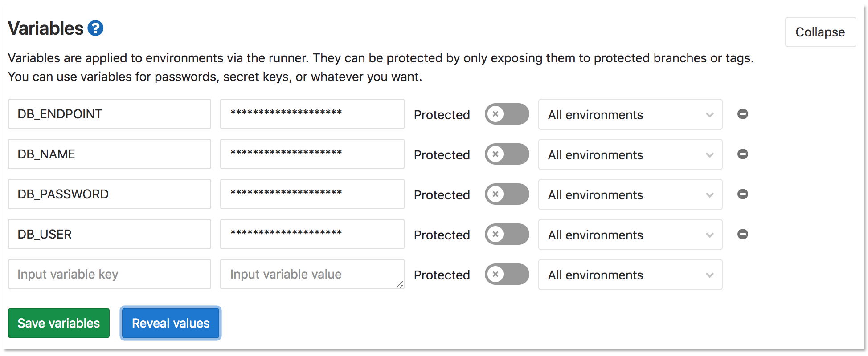Viewport: 868px width, 356px height.
Task: Remove the DB_ENDPOINT variable
Action: 743,114
